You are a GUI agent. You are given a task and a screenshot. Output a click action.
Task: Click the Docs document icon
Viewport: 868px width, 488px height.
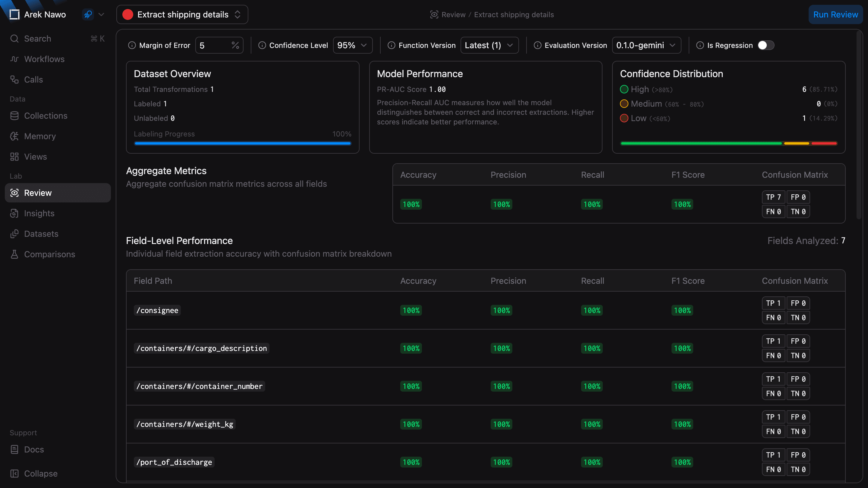tap(14, 450)
